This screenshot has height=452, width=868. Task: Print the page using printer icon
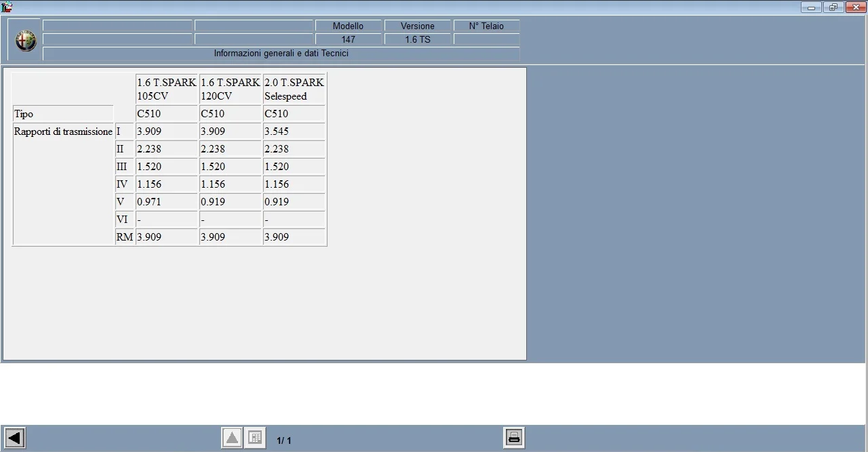coord(514,438)
